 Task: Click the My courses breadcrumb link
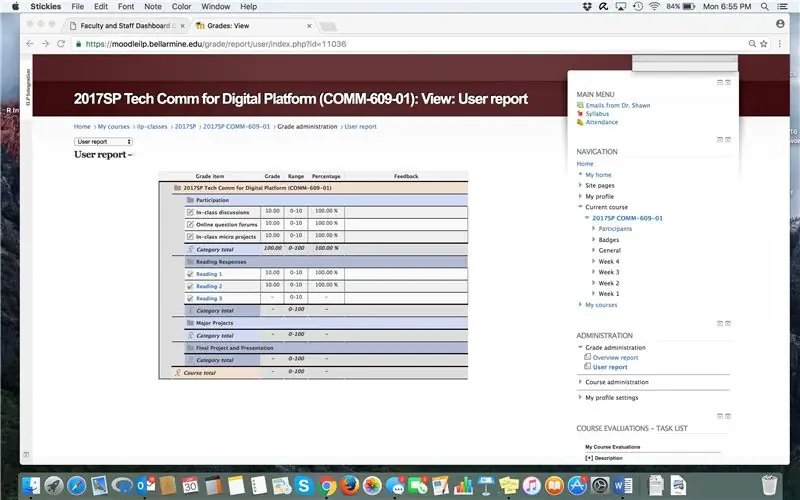[114, 127]
